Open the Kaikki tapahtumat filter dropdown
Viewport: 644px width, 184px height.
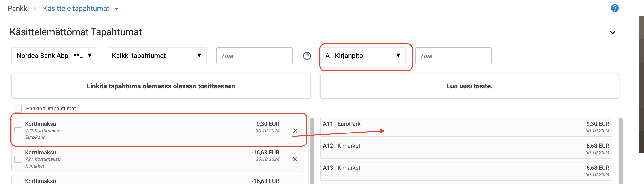(x=157, y=56)
